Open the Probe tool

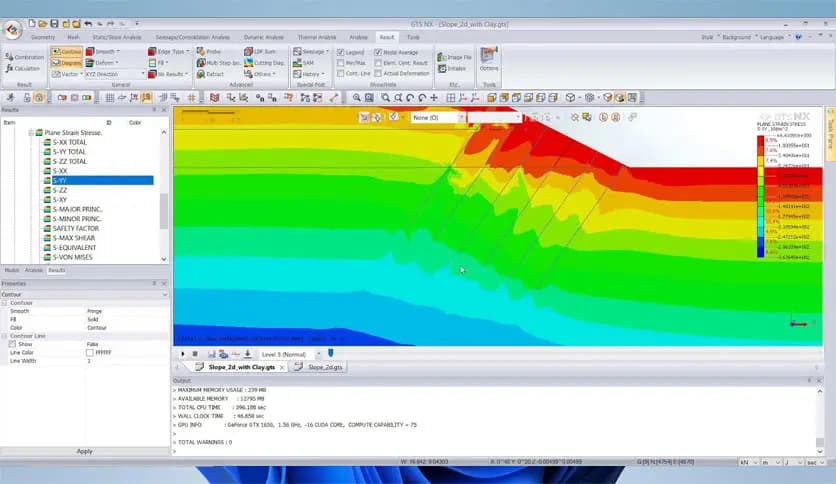tap(209, 52)
